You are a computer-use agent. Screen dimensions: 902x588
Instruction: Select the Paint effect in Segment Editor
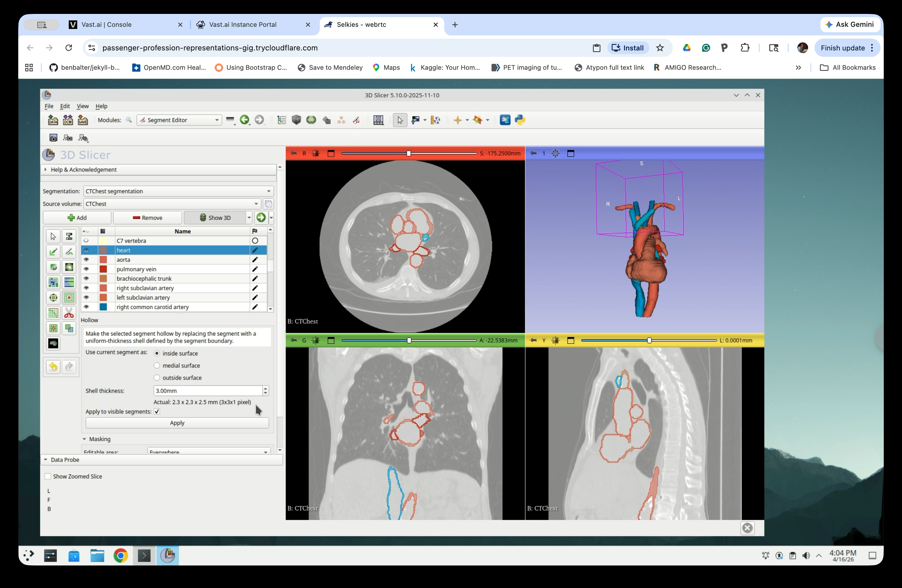tap(53, 252)
